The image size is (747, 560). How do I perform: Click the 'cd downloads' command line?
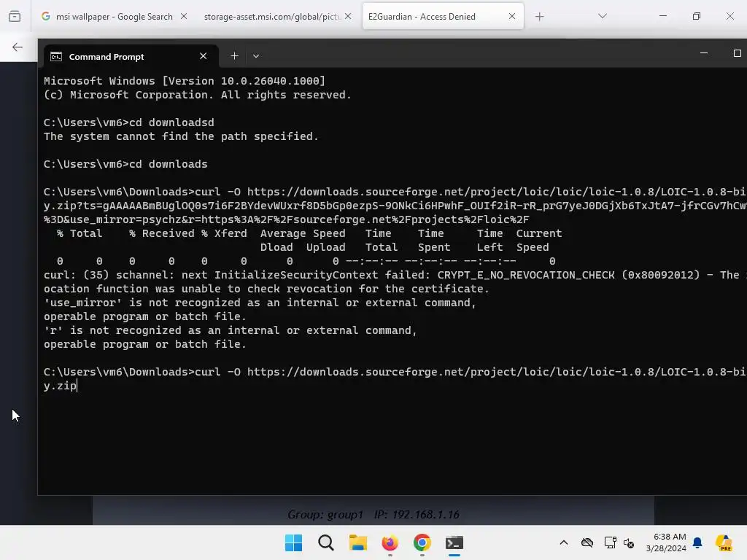pos(125,164)
